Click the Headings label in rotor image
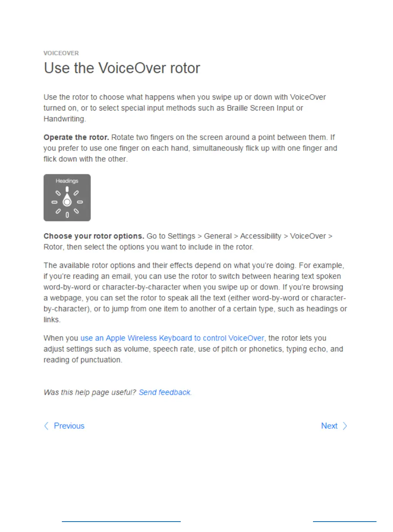Viewport: 393px width, 532px height. pos(67,181)
